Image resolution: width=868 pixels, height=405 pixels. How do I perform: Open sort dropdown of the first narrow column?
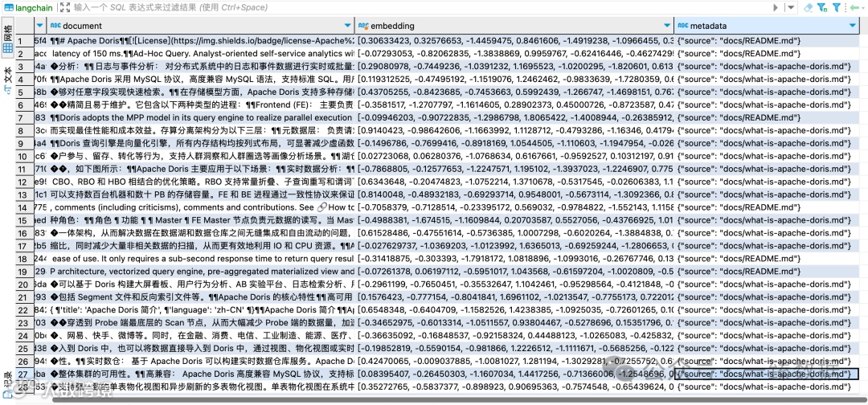click(x=39, y=26)
